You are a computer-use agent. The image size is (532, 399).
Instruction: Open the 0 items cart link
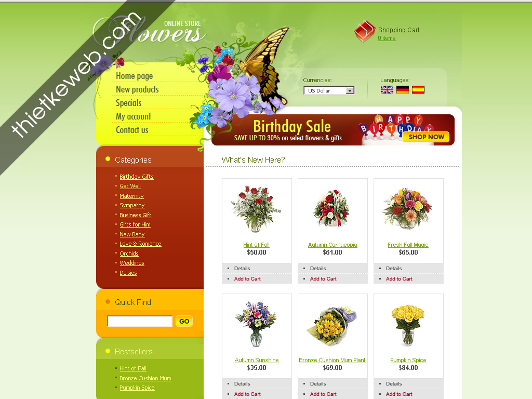click(387, 38)
